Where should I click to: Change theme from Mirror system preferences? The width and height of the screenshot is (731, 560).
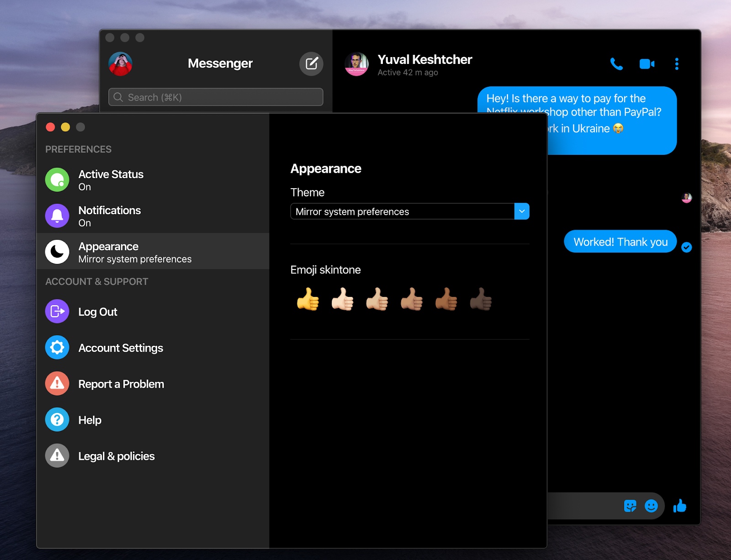point(409,211)
